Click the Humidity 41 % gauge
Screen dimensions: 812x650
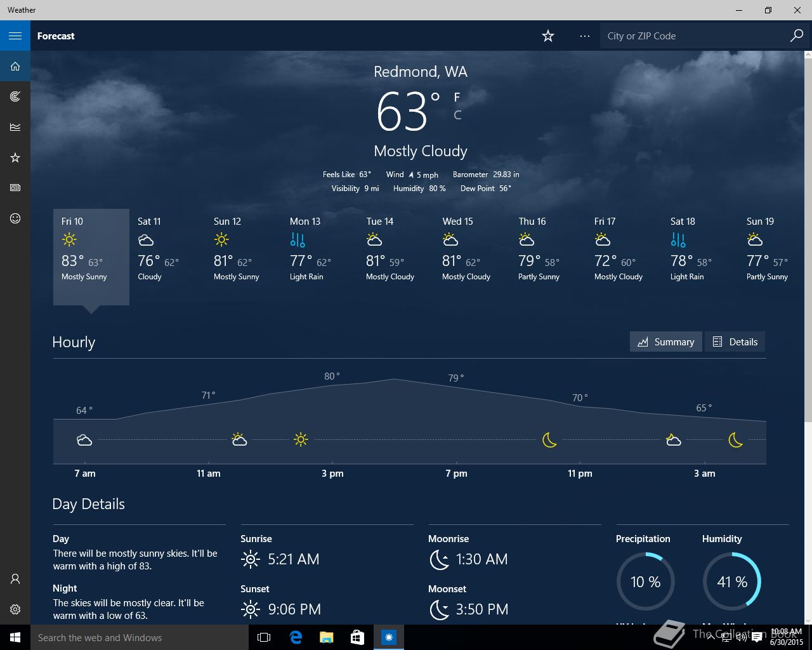pyautogui.click(x=732, y=581)
